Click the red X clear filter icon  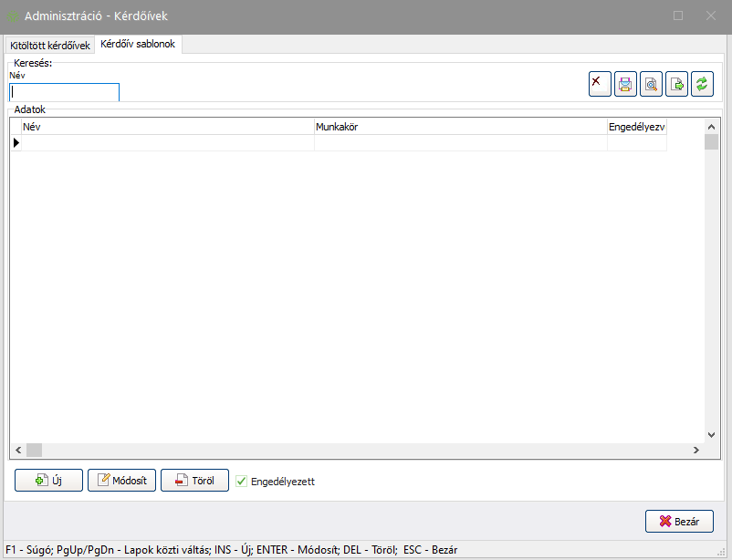pos(599,84)
